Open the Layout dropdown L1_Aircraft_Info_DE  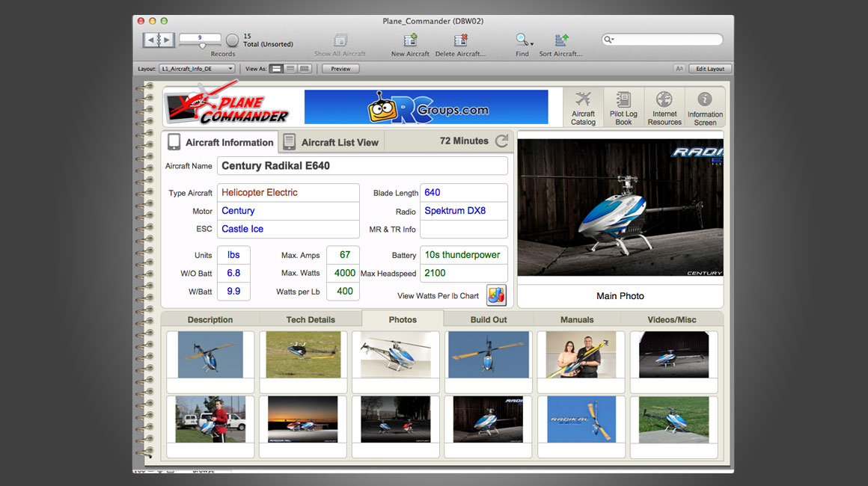click(x=197, y=69)
